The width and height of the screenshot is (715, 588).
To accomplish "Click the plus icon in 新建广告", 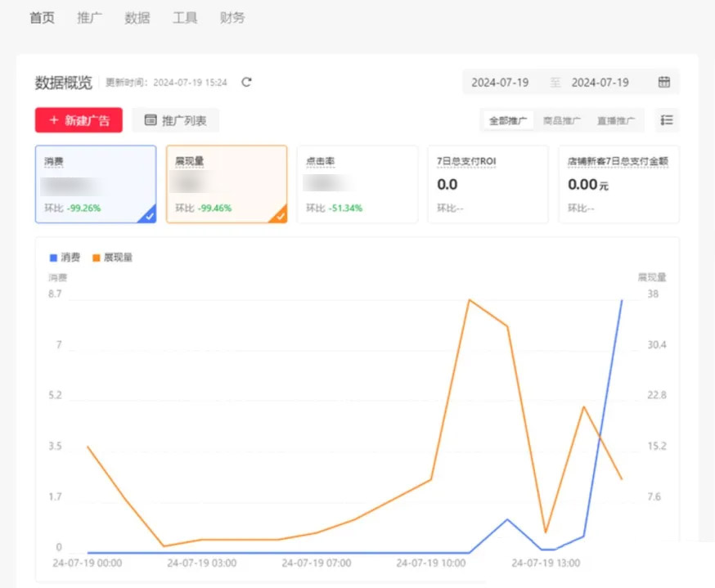I will click(x=54, y=120).
